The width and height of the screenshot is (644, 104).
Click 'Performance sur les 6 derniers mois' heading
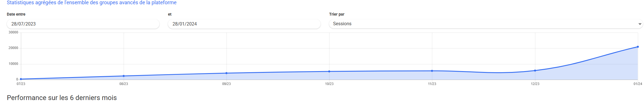pyautogui.click(x=62, y=98)
